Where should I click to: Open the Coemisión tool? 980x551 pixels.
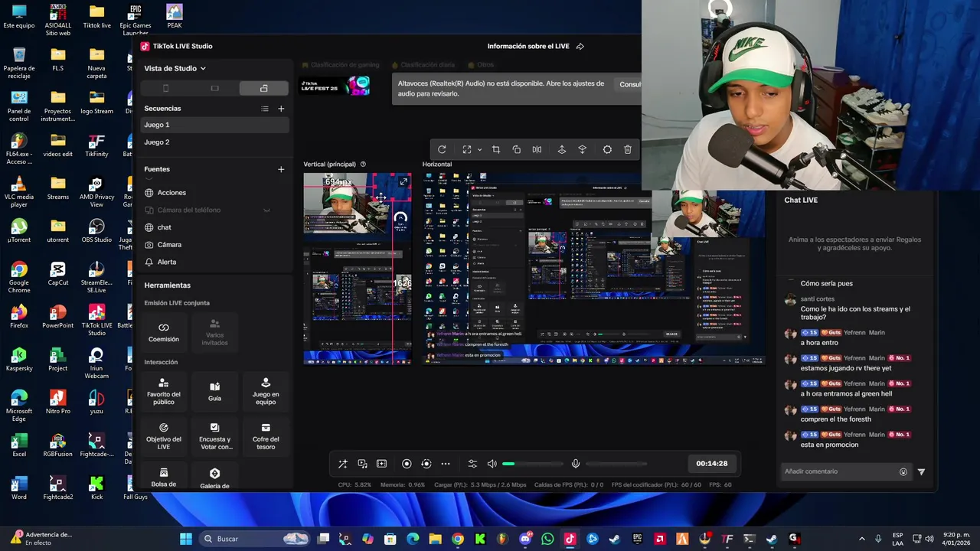click(164, 332)
